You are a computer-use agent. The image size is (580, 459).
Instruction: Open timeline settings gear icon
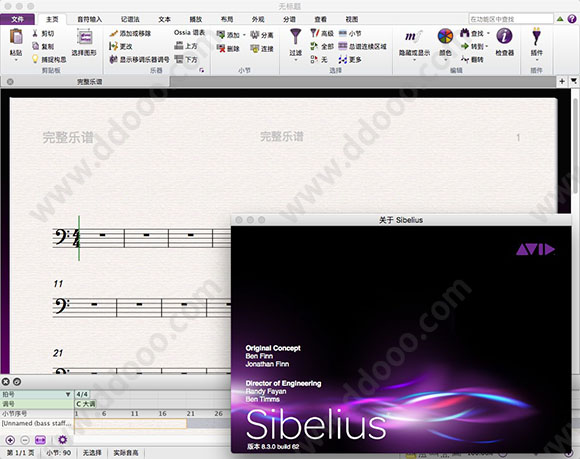coord(63,440)
